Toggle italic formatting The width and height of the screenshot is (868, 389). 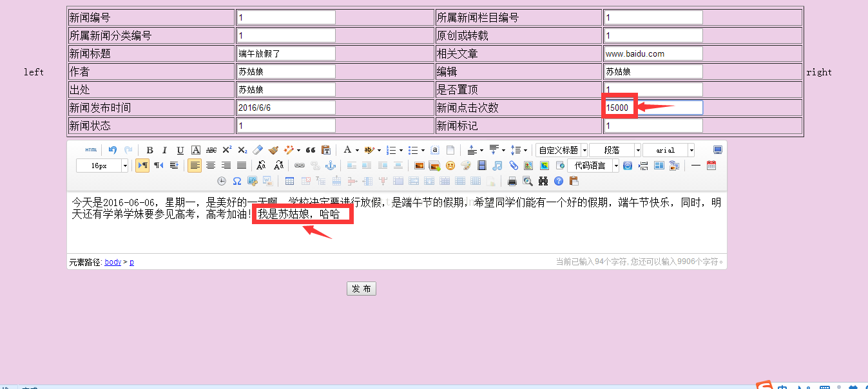tap(165, 150)
